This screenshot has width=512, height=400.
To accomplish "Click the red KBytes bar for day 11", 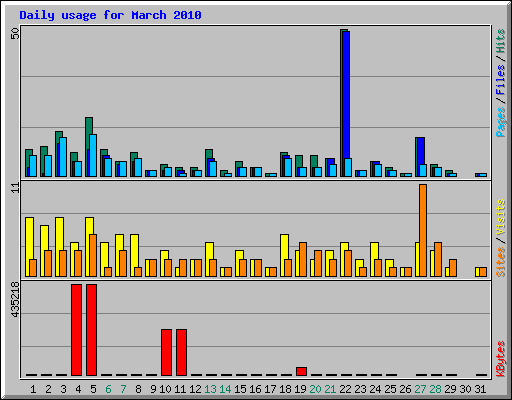I will point(182,352).
